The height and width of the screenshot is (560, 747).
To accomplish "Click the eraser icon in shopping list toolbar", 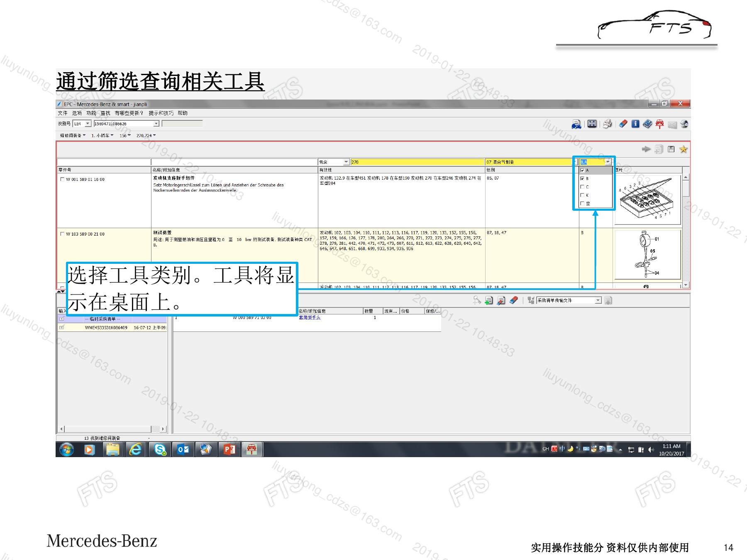I will tap(514, 300).
